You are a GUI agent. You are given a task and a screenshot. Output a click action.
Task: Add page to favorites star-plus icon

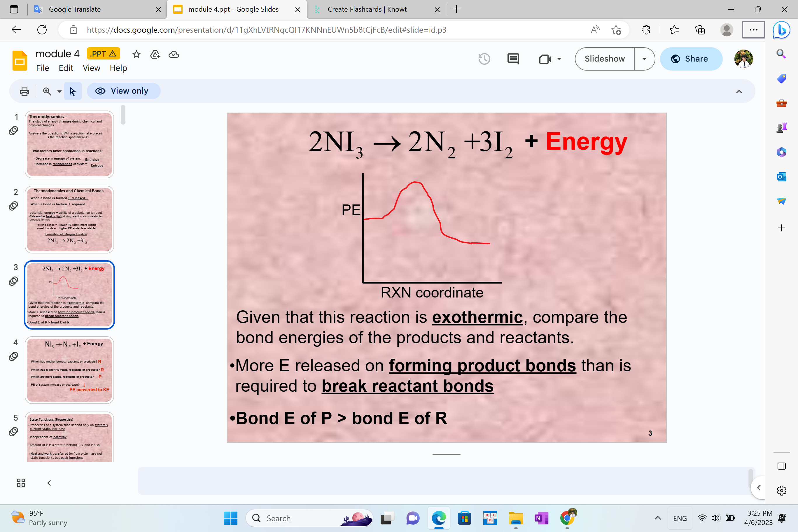[x=616, y=30]
